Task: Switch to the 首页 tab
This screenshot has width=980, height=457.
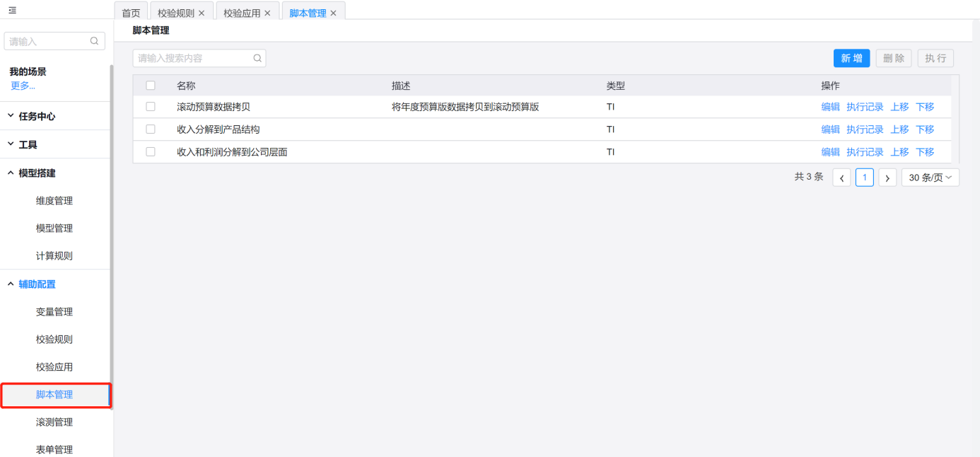Action: pos(131,13)
